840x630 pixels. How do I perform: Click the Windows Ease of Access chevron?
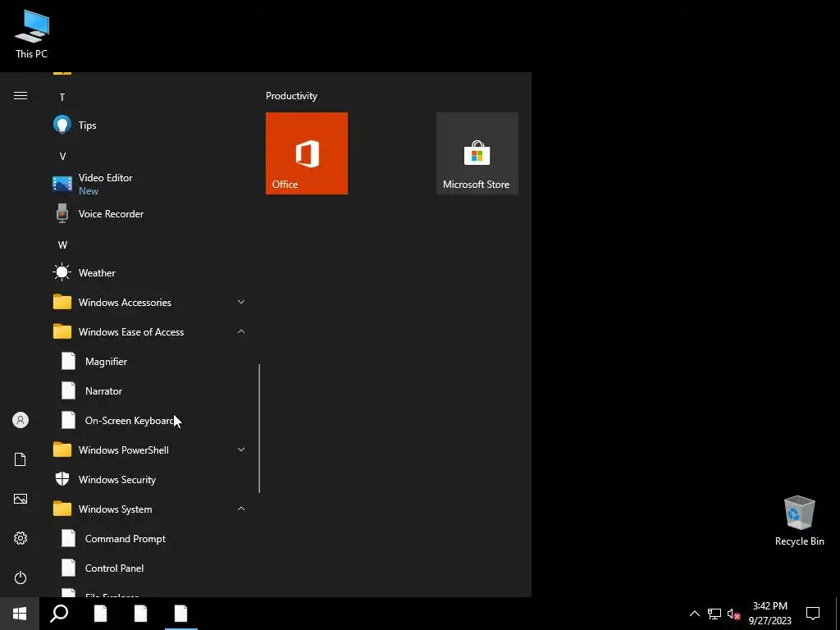coord(241,331)
